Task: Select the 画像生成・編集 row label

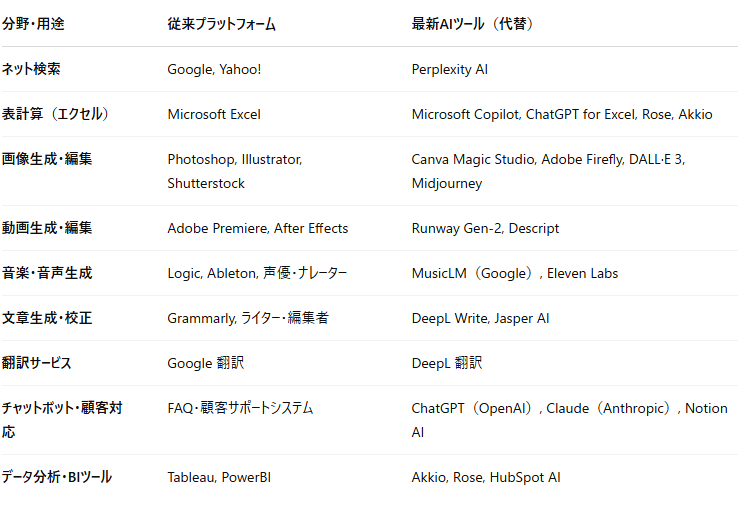Action: (x=46, y=159)
